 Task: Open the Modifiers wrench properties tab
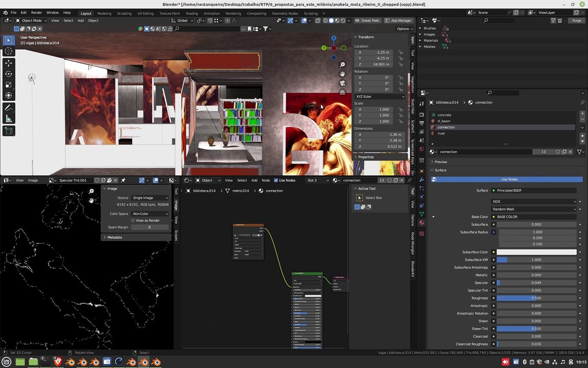pos(422,180)
